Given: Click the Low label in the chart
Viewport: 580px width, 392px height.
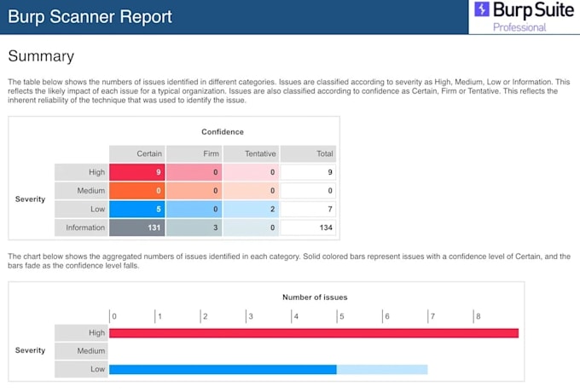Looking at the screenshot, I should (81, 369).
